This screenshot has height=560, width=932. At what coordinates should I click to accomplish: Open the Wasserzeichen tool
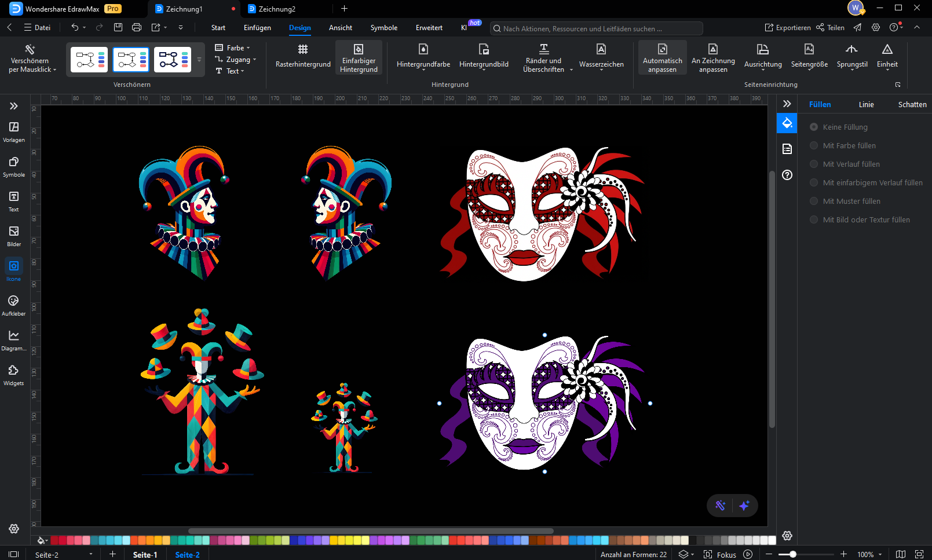(601, 56)
